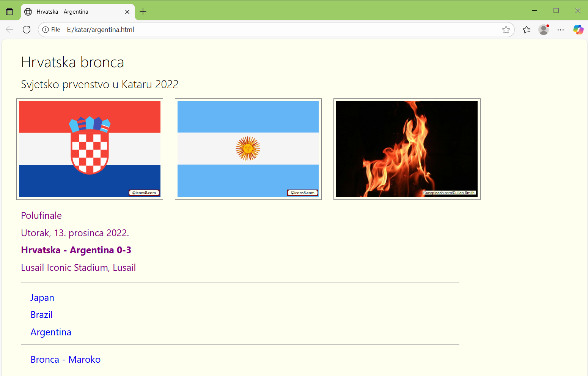Image resolution: width=588 pixels, height=376 pixels.
Task: Click the Svjetsko prvenstvo u Kataru 2022 subtitle
Action: 99,84
